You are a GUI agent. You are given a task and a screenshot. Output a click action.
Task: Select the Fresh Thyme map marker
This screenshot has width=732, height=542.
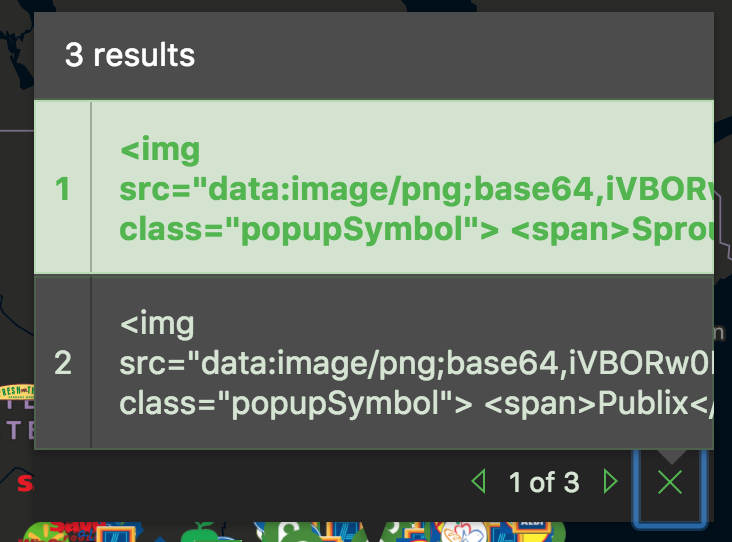coord(17,391)
